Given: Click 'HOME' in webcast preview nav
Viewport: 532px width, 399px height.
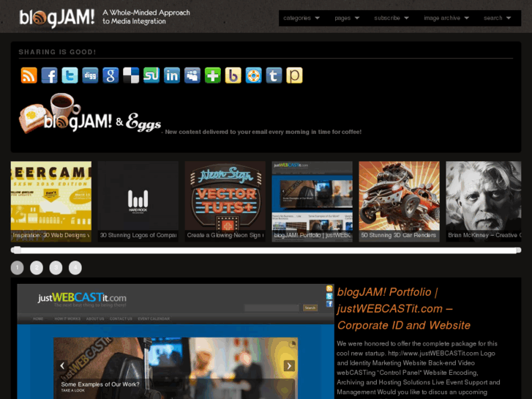Looking at the screenshot, I should 38,318.
